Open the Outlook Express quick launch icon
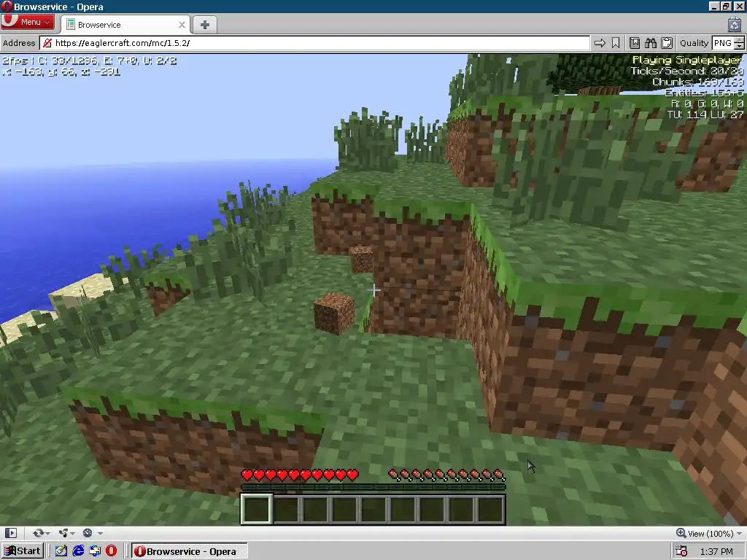747x560 pixels. point(95,551)
